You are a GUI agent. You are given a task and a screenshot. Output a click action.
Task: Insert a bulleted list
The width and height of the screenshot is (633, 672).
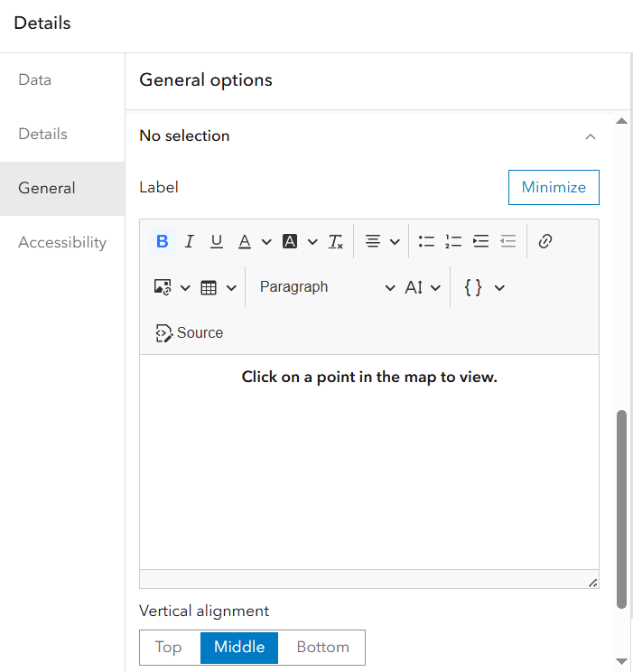pyautogui.click(x=426, y=241)
